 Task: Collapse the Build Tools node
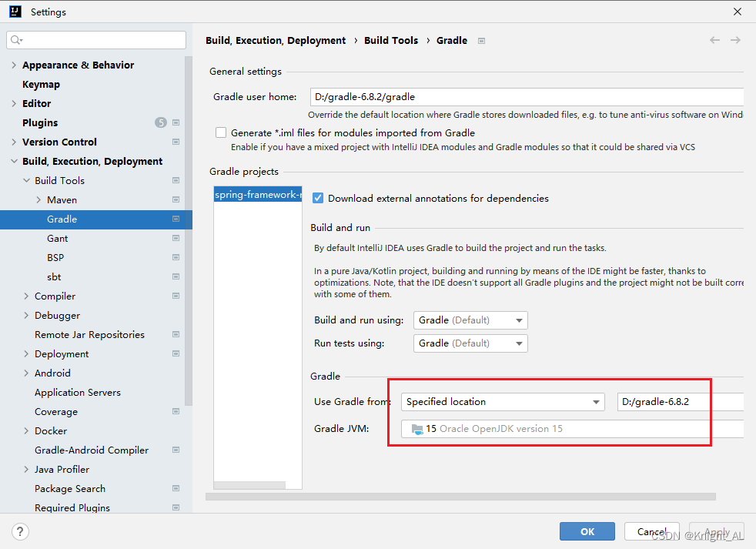(26, 180)
